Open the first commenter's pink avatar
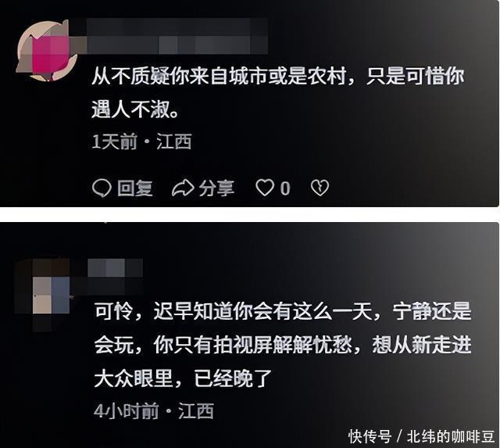 (x=47, y=50)
